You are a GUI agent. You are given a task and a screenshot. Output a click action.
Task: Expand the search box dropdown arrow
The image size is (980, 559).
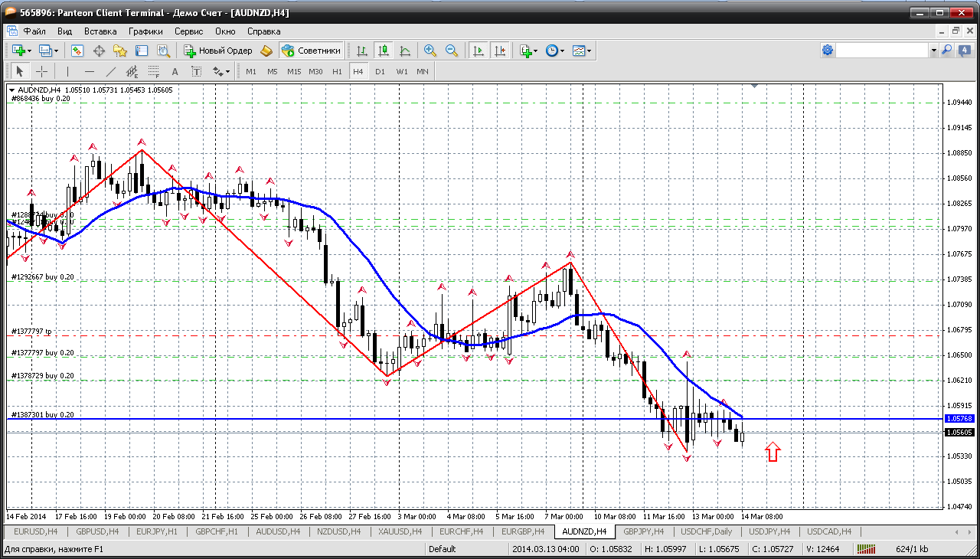click(x=933, y=51)
